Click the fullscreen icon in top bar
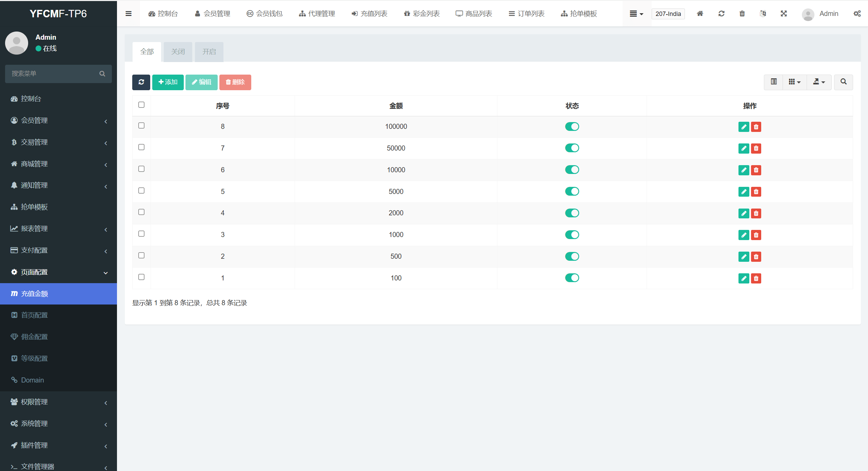 click(784, 14)
